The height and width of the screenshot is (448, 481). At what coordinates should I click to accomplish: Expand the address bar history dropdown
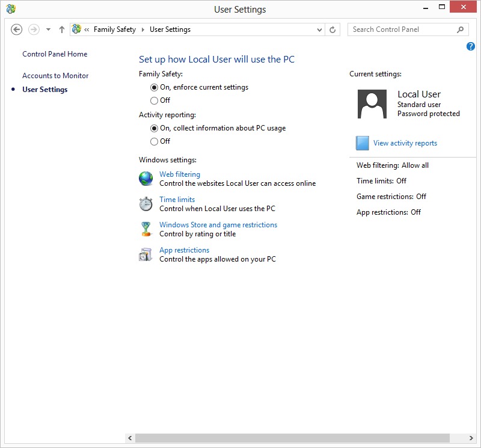319,29
